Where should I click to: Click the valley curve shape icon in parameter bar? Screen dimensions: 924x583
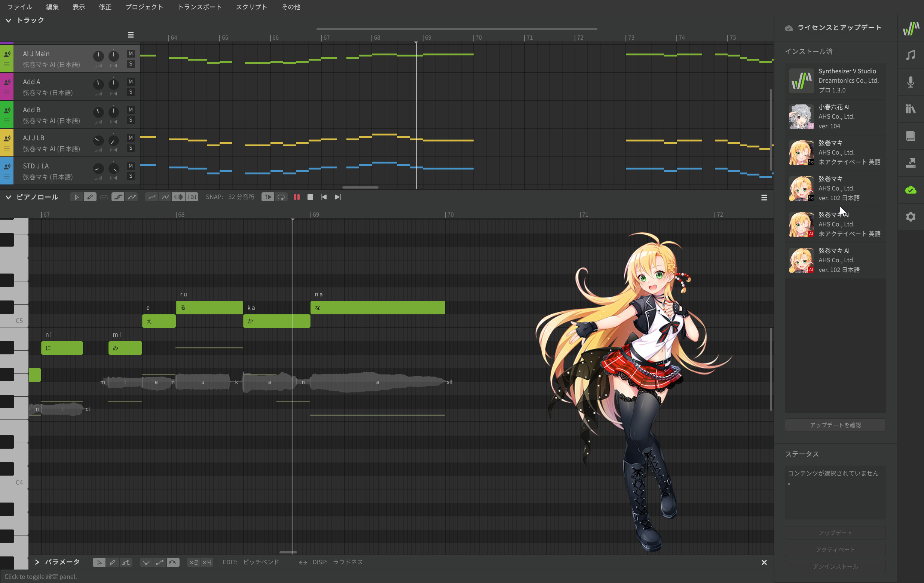[x=146, y=562]
